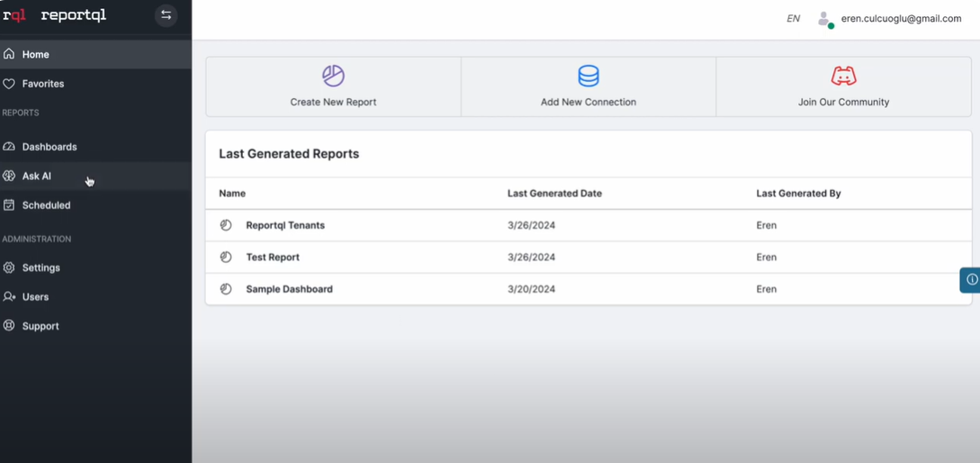The image size is (980, 463).
Task: Click the Sample Dashboard row icon
Action: [226, 289]
